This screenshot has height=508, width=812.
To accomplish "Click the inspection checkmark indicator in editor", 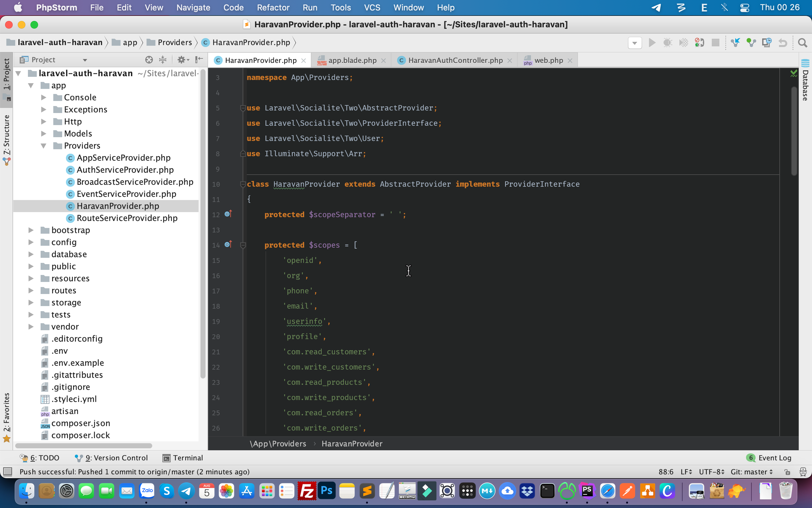I will click(x=794, y=73).
